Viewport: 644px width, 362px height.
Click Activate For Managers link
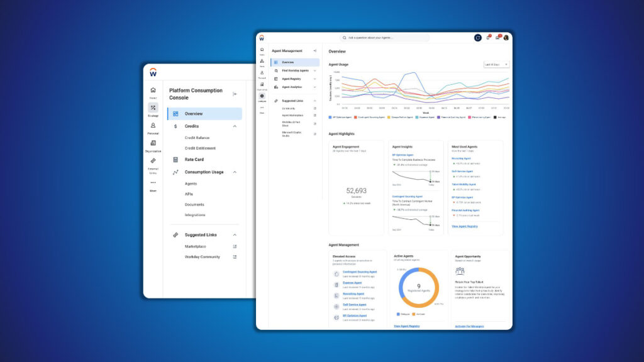pos(469,326)
